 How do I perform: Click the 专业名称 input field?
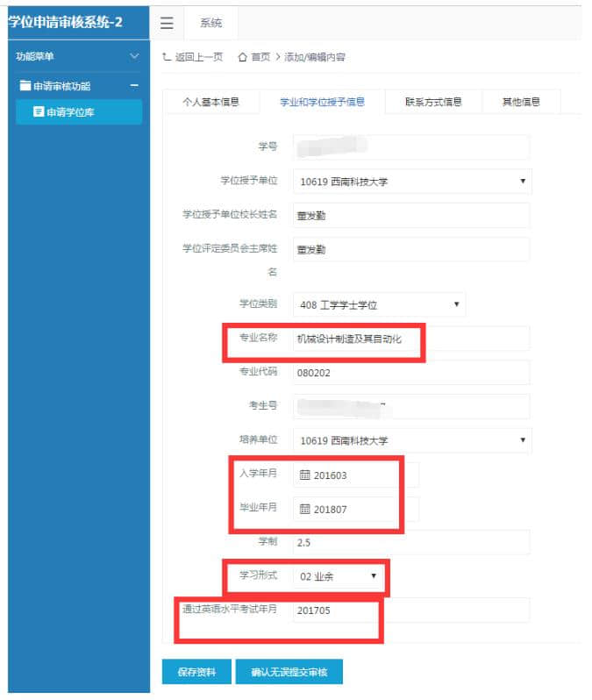point(410,339)
